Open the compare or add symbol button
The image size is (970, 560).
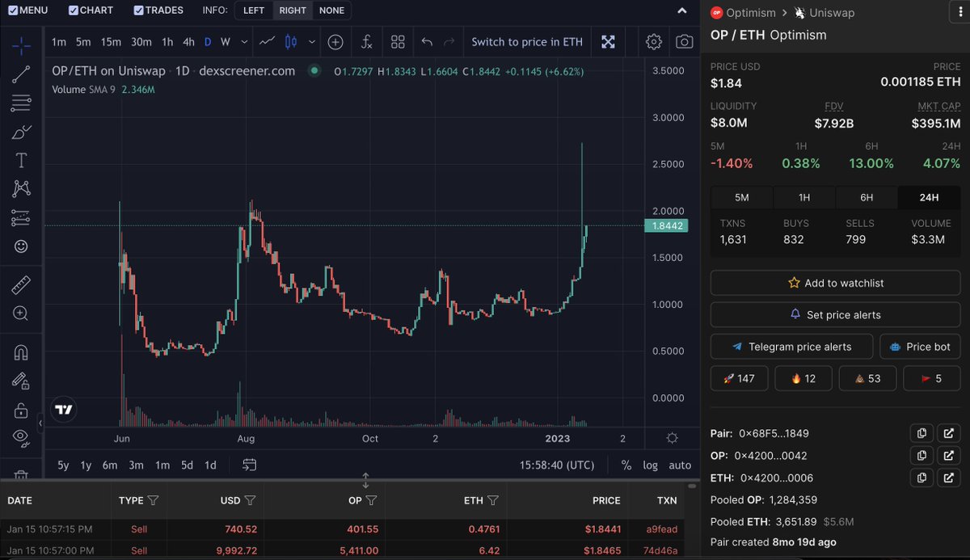335,42
